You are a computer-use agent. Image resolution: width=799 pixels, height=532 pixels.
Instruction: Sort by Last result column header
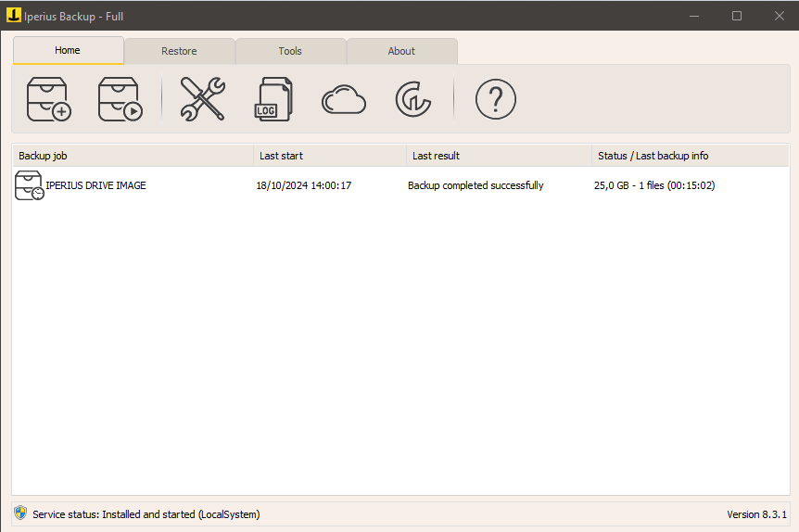tap(499, 156)
